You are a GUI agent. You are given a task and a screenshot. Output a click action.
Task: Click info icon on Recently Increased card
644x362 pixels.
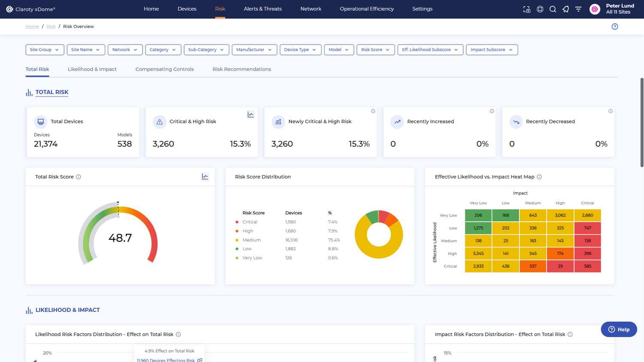click(492, 111)
